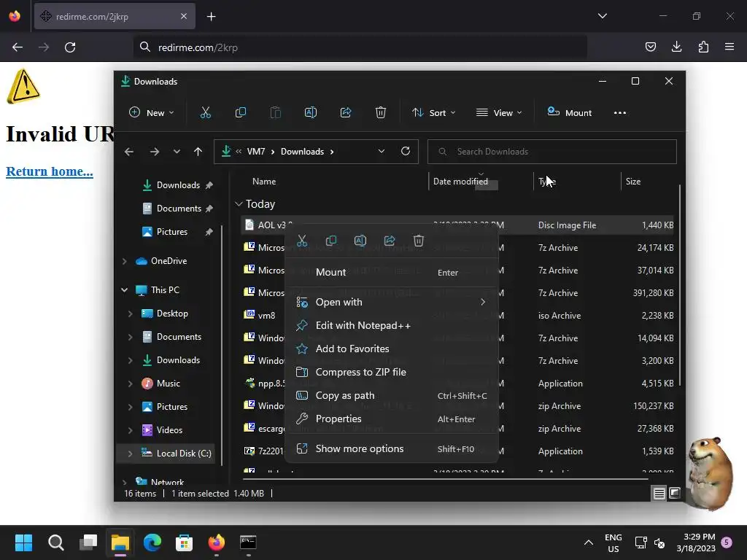Open the View dropdown
This screenshot has width=747, height=560.
[x=499, y=113]
